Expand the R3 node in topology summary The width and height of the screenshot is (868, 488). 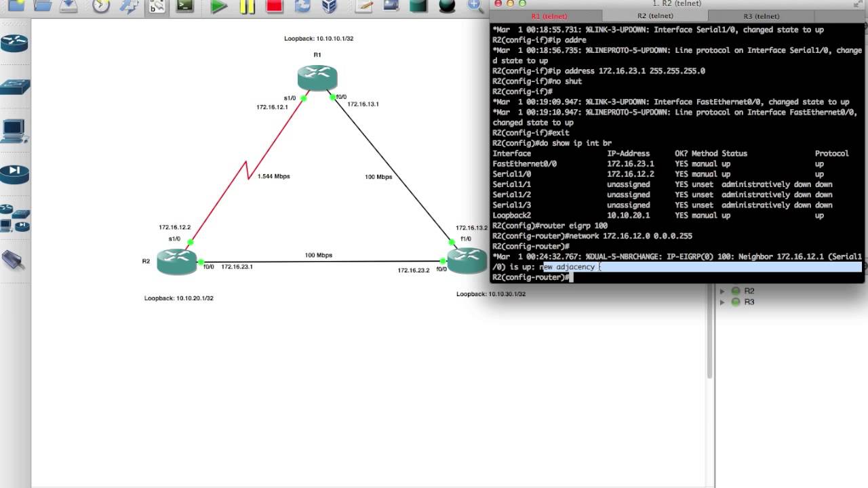coord(722,302)
